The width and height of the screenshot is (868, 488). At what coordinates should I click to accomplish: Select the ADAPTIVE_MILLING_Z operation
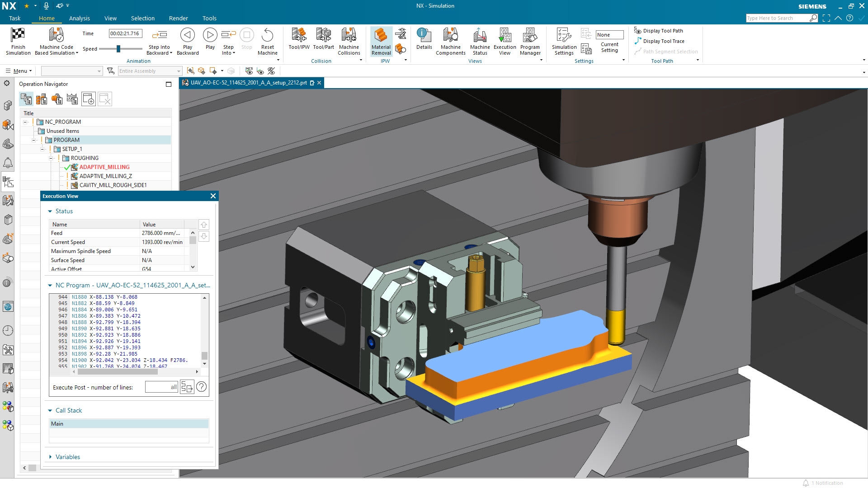[106, 176]
